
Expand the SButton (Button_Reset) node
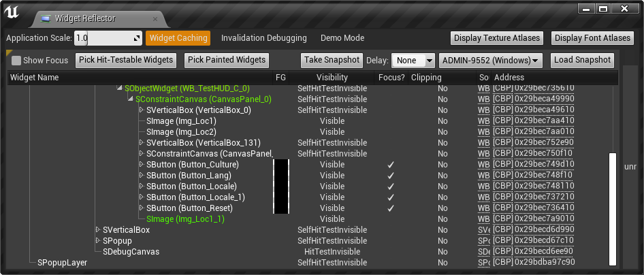(x=142, y=208)
